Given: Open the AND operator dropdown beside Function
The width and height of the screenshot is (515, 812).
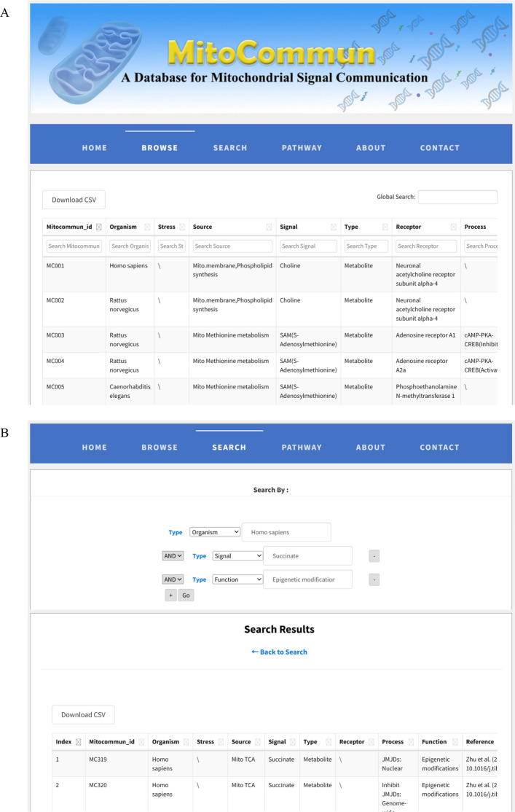Looking at the screenshot, I should tap(173, 579).
